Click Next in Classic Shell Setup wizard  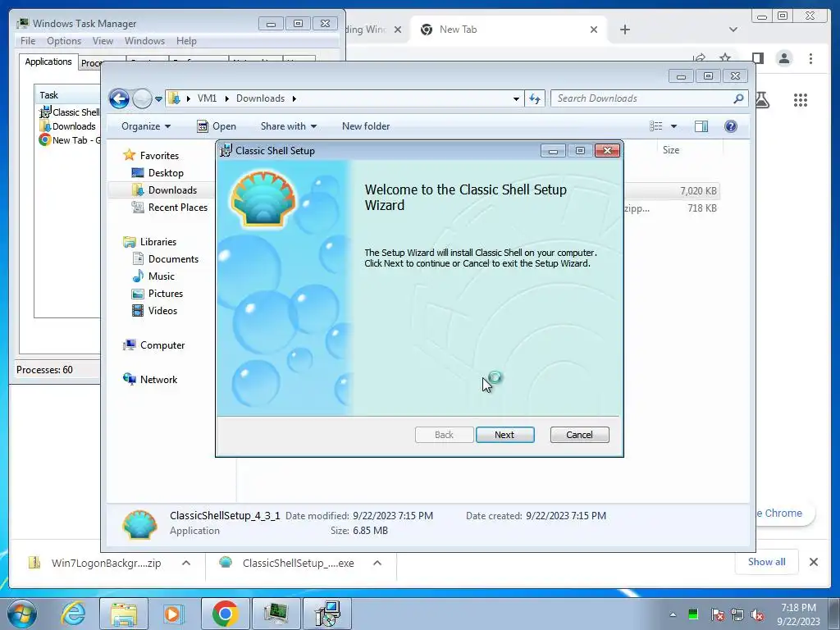click(504, 435)
